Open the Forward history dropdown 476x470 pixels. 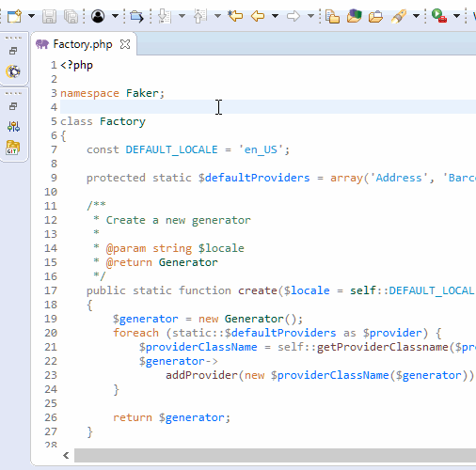(x=310, y=16)
